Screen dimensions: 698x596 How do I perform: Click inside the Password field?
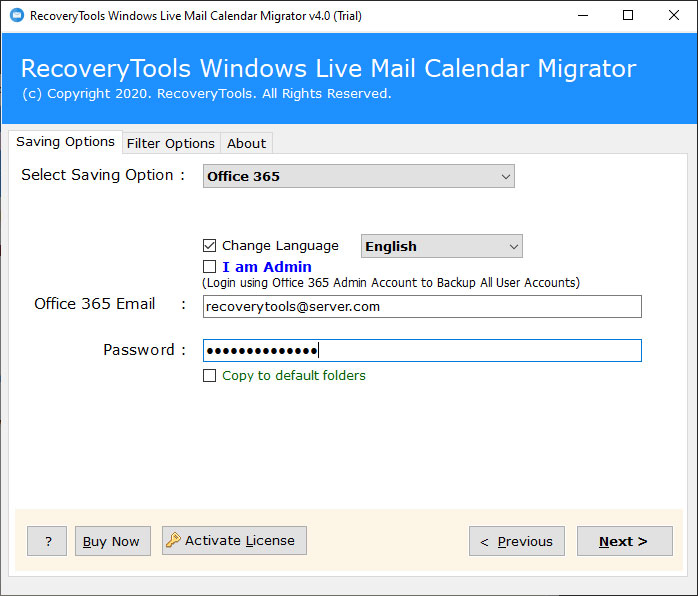click(422, 351)
